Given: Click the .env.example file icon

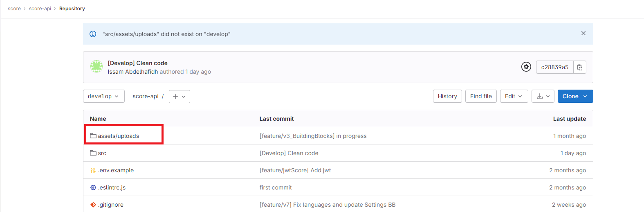Looking at the screenshot, I should [x=93, y=170].
